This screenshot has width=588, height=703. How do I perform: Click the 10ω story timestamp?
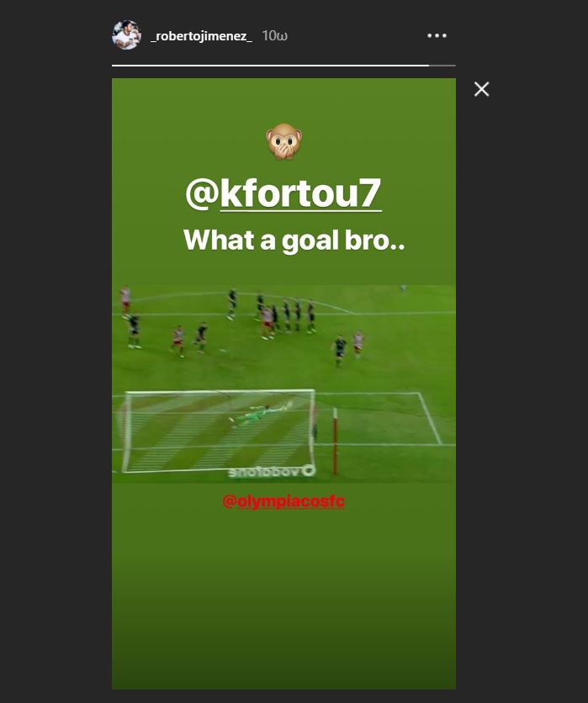pyautogui.click(x=274, y=36)
